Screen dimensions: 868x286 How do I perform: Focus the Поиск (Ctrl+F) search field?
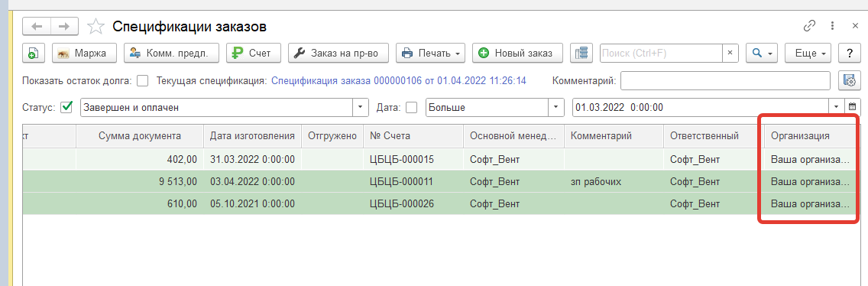point(661,54)
